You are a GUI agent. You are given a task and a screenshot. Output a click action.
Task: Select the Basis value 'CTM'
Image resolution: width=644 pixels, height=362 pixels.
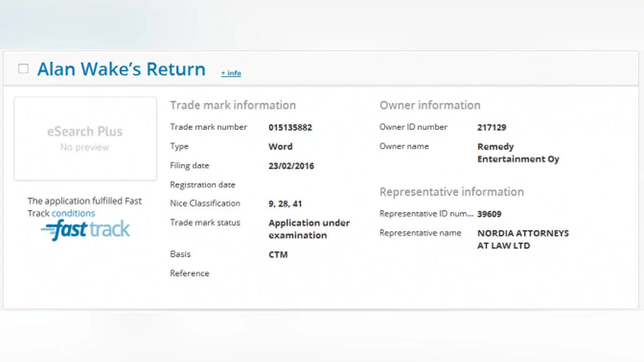278,255
